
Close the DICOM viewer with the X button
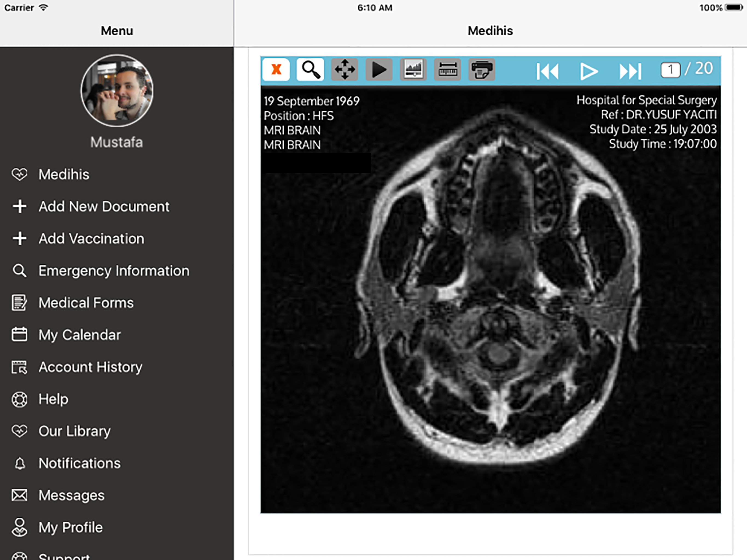click(276, 70)
